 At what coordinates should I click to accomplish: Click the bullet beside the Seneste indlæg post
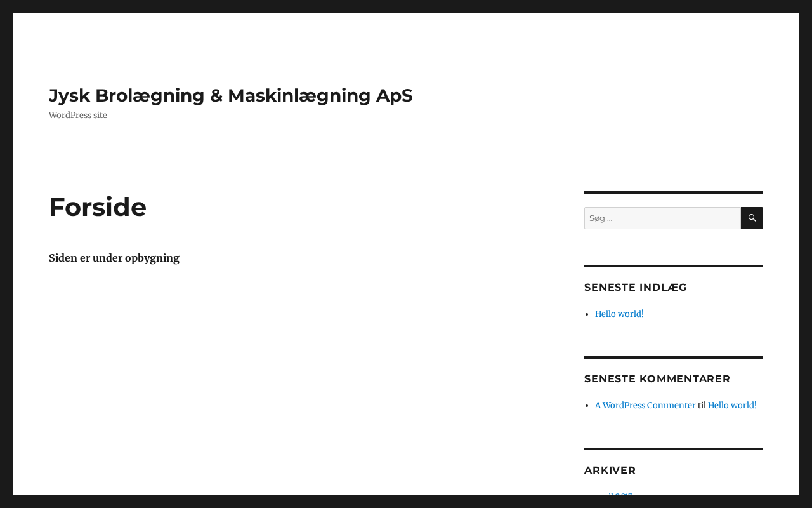point(588,314)
